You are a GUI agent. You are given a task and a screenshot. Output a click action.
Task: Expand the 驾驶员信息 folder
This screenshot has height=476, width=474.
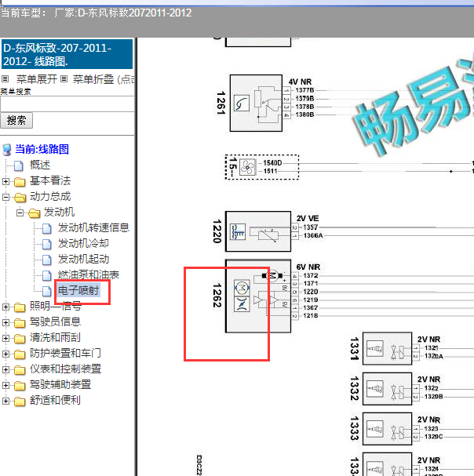click(x=5, y=322)
